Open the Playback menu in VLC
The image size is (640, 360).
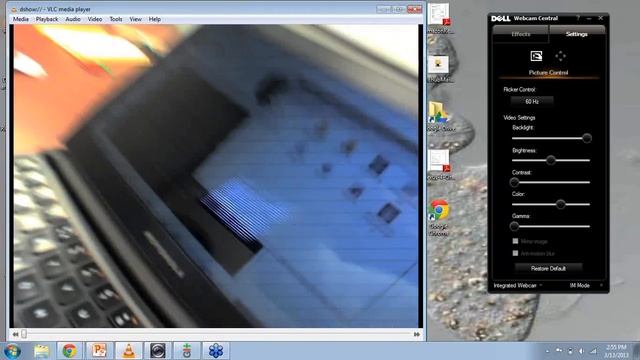coord(47,19)
